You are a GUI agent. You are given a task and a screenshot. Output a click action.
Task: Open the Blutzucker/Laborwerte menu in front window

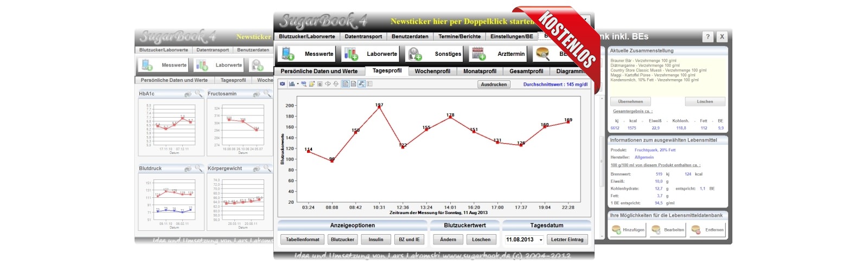[x=307, y=36]
